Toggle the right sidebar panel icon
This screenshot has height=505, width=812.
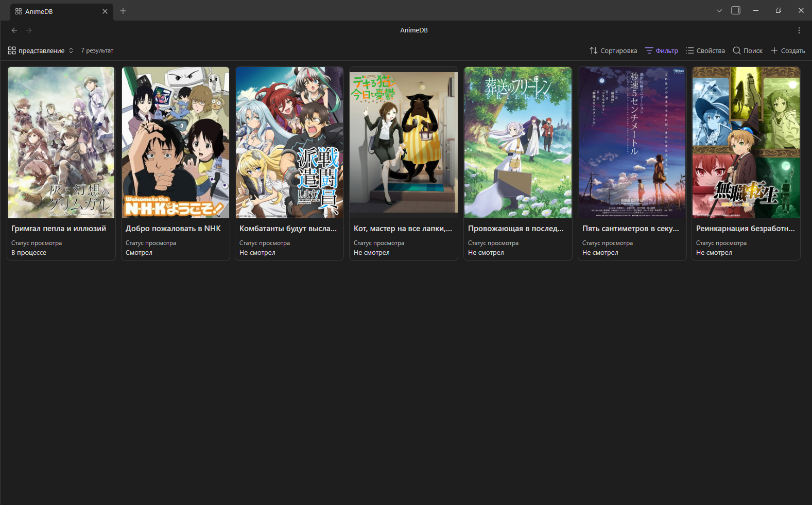pyautogui.click(x=736, y=11)
